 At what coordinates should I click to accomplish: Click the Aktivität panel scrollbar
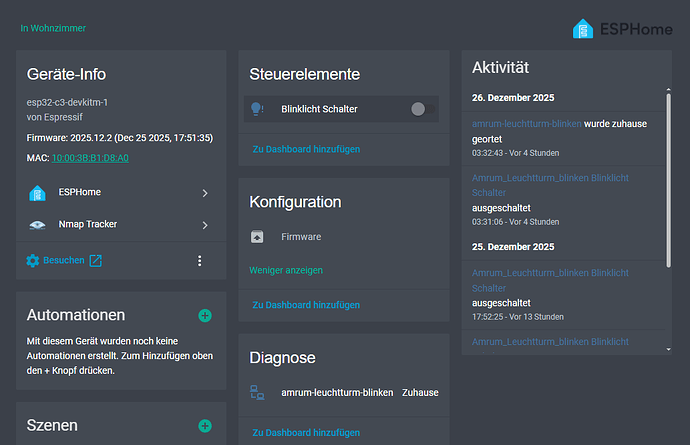668,175
